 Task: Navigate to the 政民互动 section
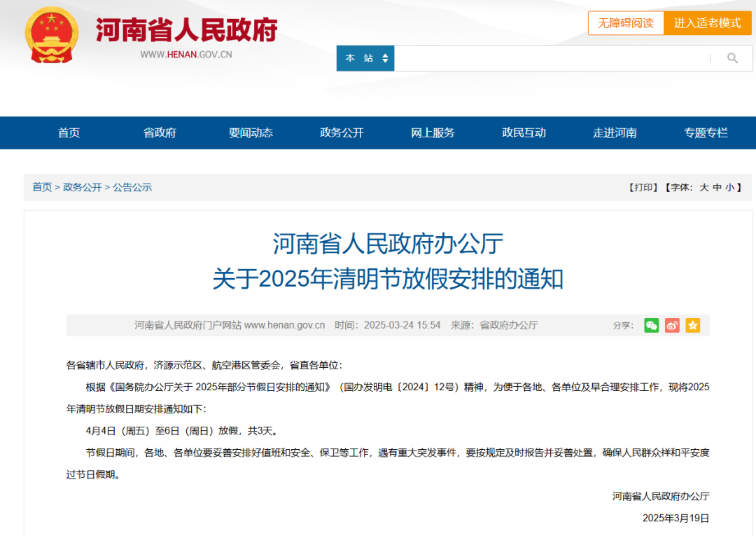tap(524, 132)
